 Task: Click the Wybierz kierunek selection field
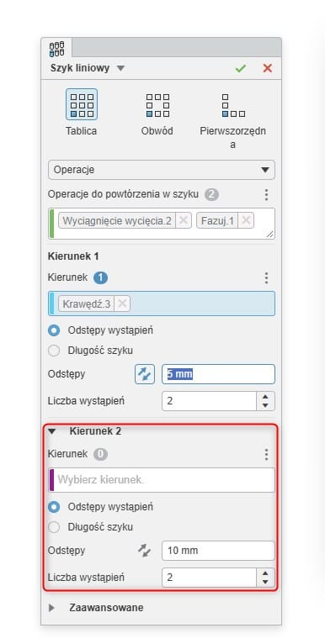tap(162, 480)
